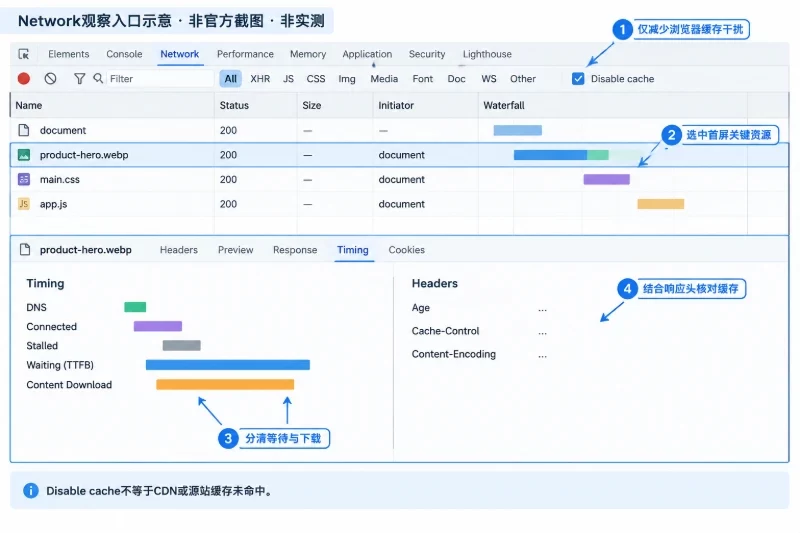Click the gray Stalled timing bar
Screen dimensions: 800x533
(x=182, y=345)
